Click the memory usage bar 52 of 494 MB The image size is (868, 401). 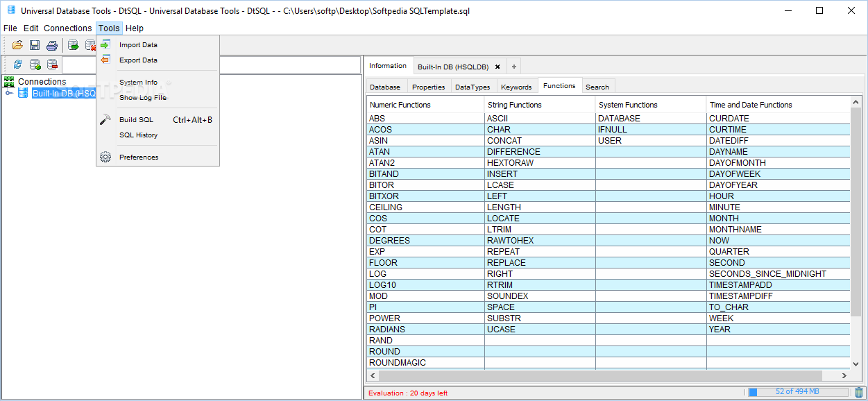pos(799,392)
